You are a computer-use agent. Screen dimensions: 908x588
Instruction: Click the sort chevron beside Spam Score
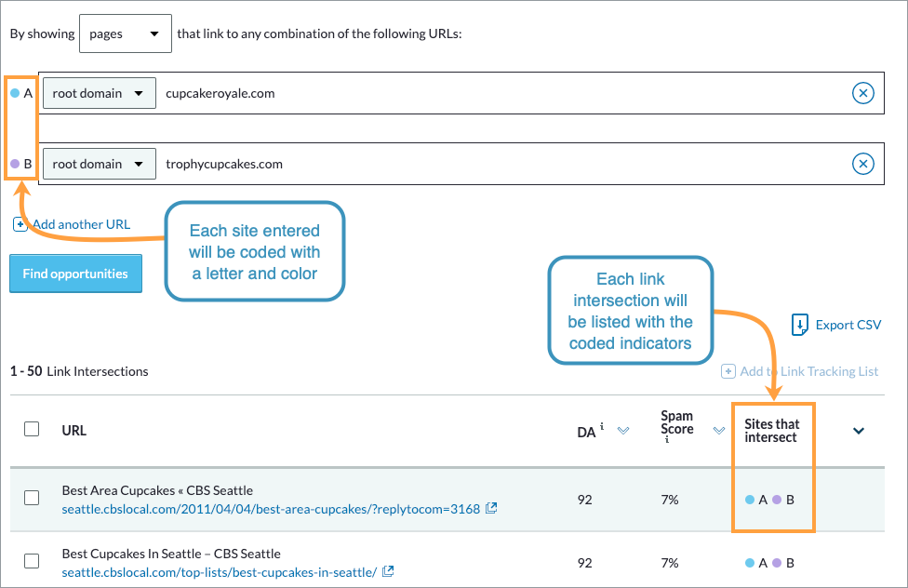pos(717,431)
